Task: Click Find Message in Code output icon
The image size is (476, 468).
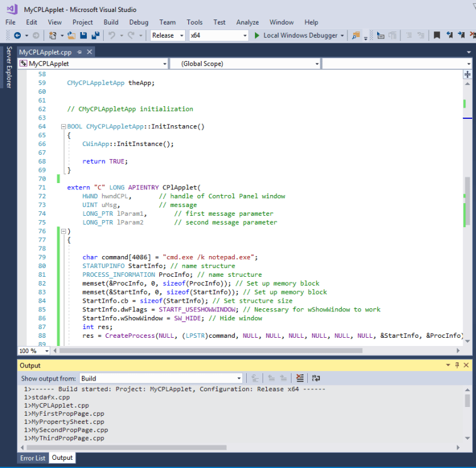Action: (255, 378)
